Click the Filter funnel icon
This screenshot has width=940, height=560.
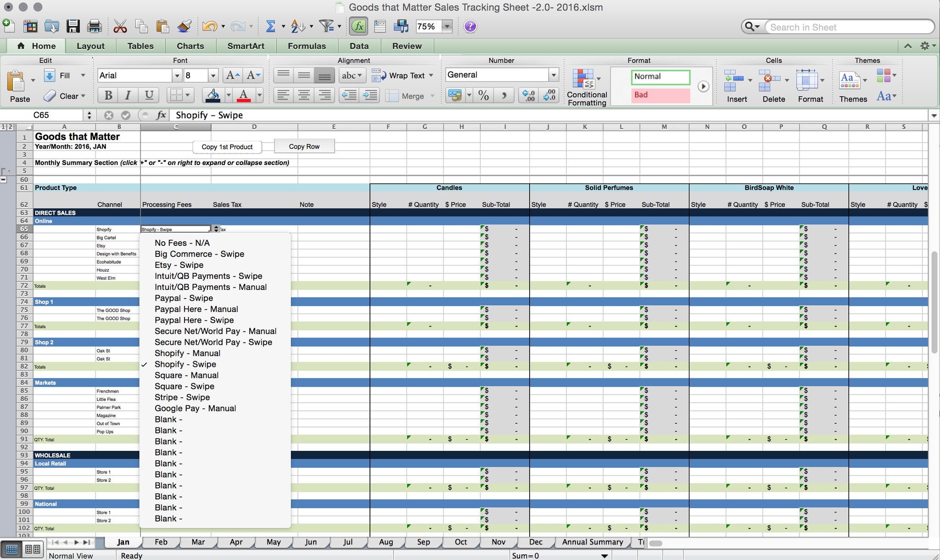[x=326, y=26]
